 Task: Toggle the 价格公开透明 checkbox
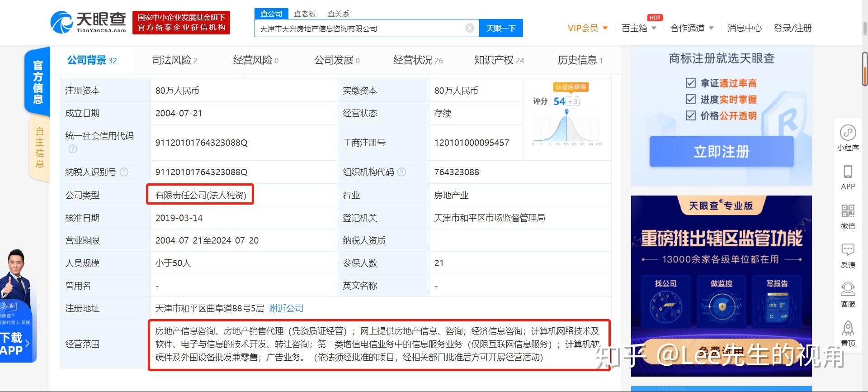tap(690, 115)
